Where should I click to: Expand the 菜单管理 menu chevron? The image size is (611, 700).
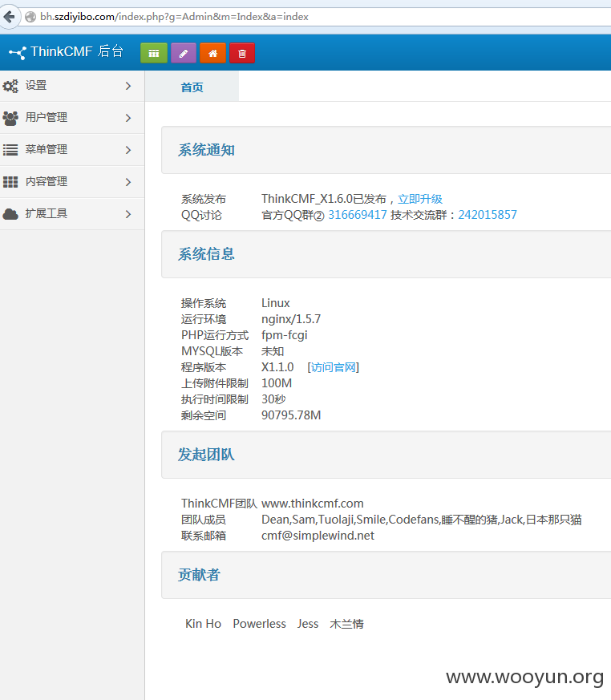point(128,150)
